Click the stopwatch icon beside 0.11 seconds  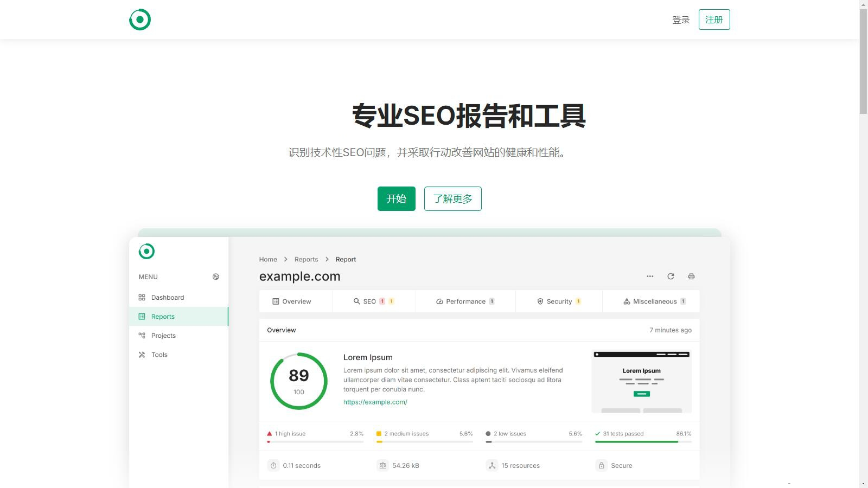(273, 466)
